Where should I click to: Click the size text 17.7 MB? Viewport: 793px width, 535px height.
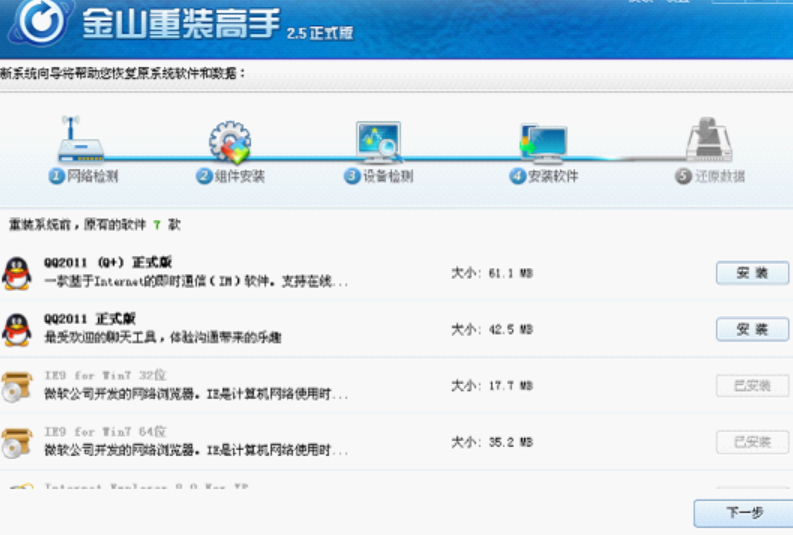pos(510,386)
